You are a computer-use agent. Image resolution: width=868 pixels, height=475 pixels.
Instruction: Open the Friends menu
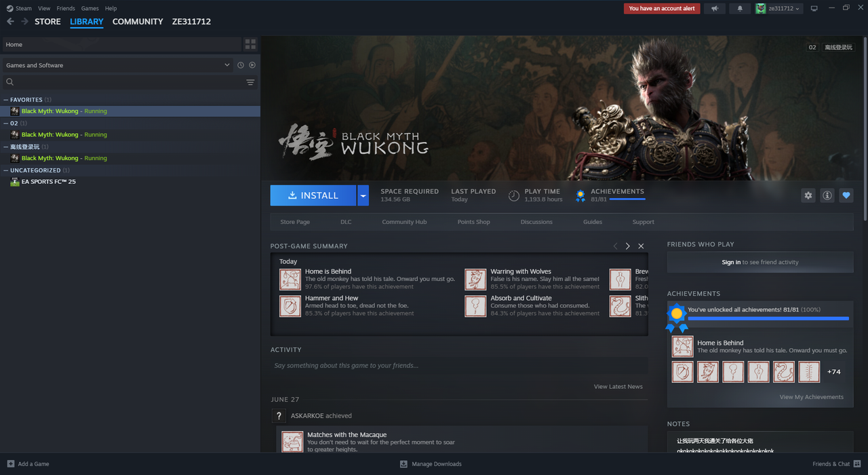coord(66,8)
